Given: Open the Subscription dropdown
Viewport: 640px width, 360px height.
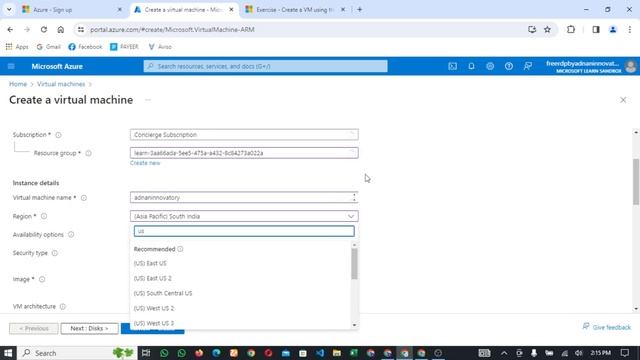Looking at the screenshot, I should point(244,135).
